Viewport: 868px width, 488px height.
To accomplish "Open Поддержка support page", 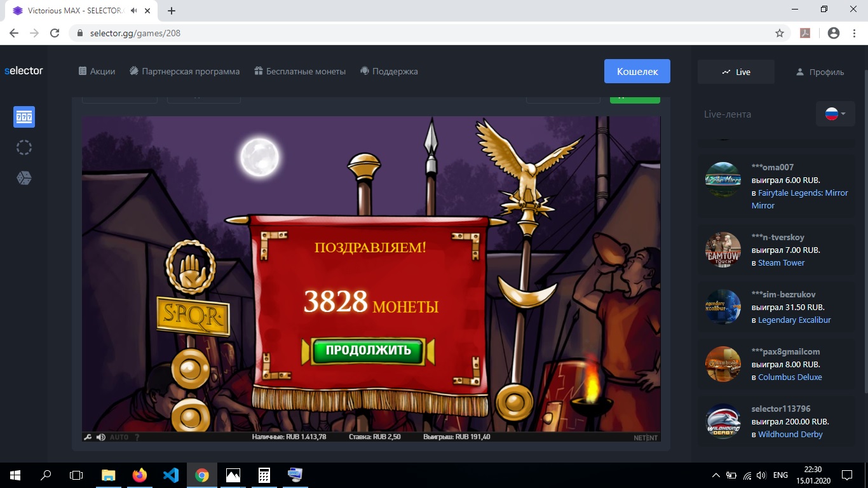I will 389,71.
